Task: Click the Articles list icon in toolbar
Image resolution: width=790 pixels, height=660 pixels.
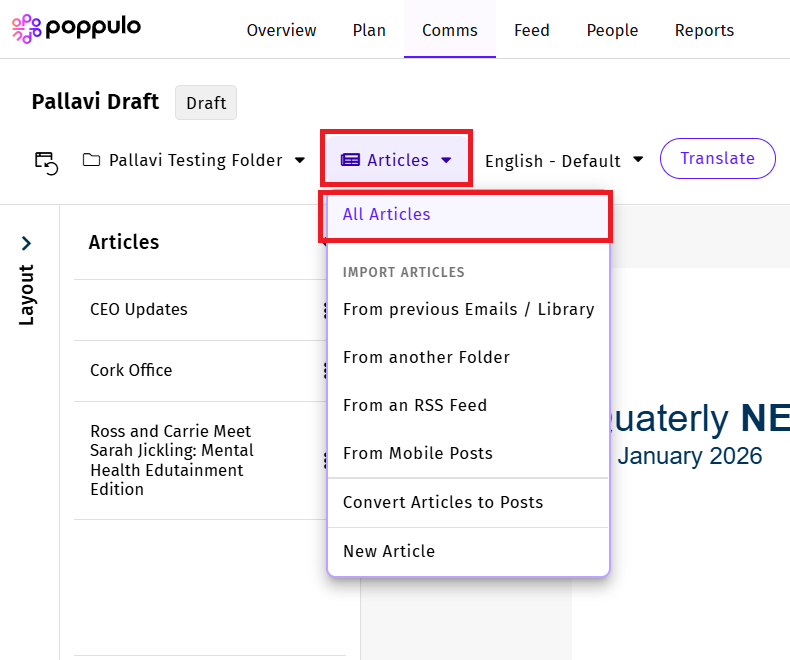Action: 350,160
